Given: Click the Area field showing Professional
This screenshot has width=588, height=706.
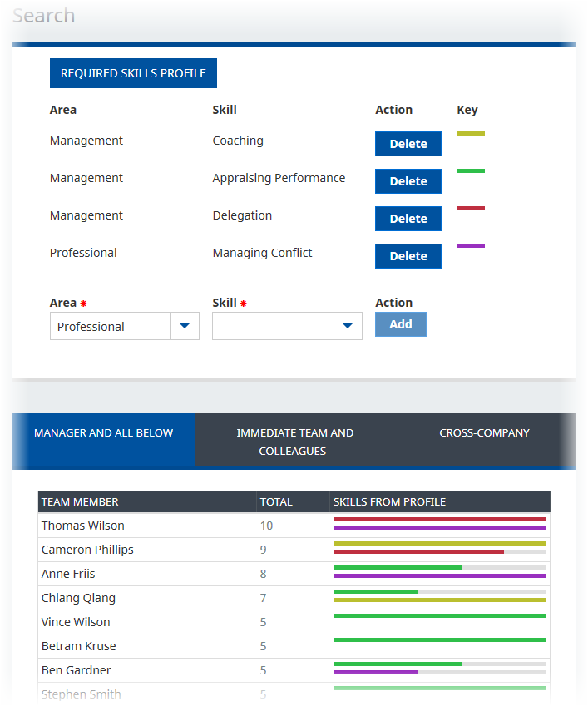Looking at the screenshot, I should coord(110,326).
